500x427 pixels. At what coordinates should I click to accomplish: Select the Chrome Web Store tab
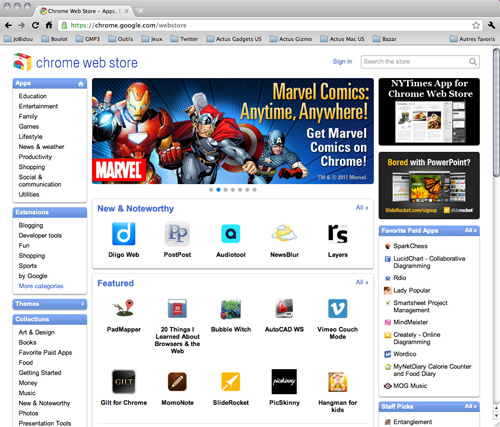[x=84, y=11]
